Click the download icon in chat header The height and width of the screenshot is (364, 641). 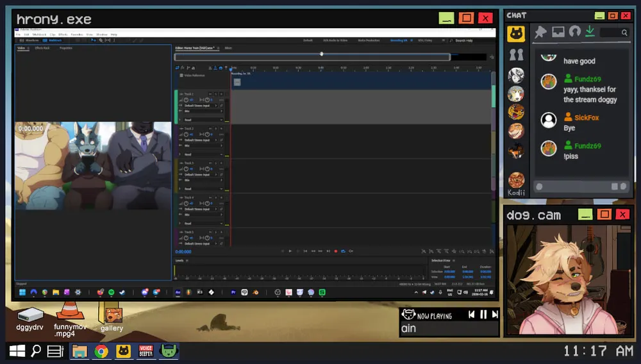point(590,32)
